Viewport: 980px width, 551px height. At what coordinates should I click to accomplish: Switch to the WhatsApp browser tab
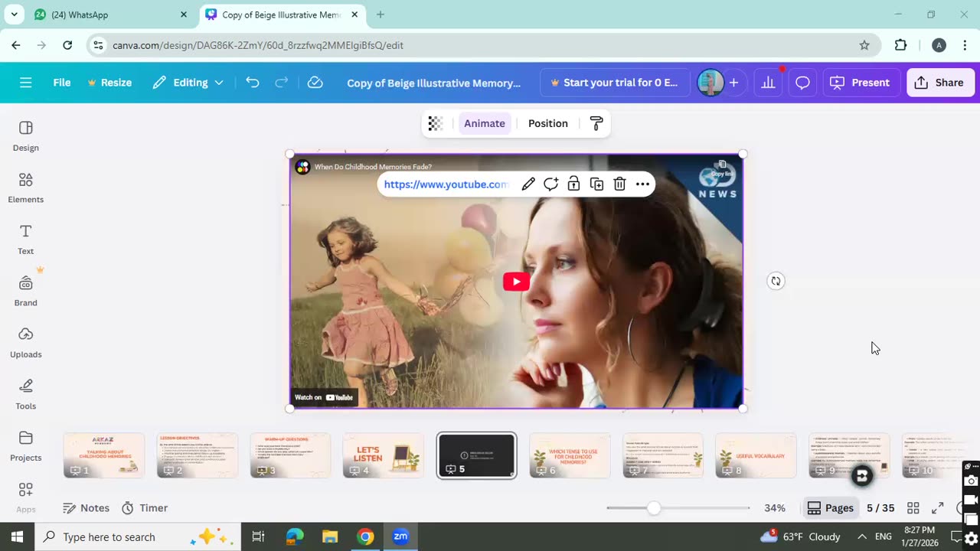110,15
